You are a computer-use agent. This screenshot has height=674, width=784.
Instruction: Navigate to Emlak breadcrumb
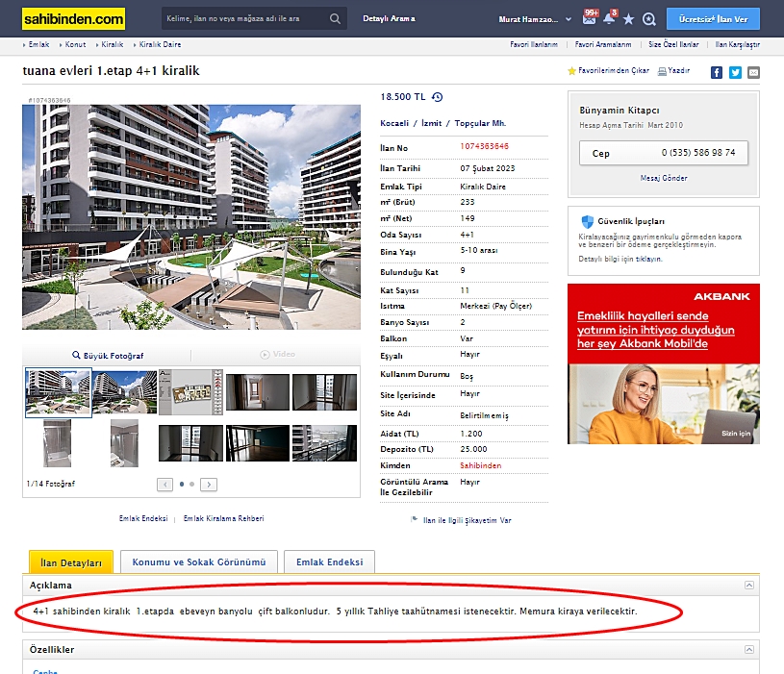click(x=38, y=44)
